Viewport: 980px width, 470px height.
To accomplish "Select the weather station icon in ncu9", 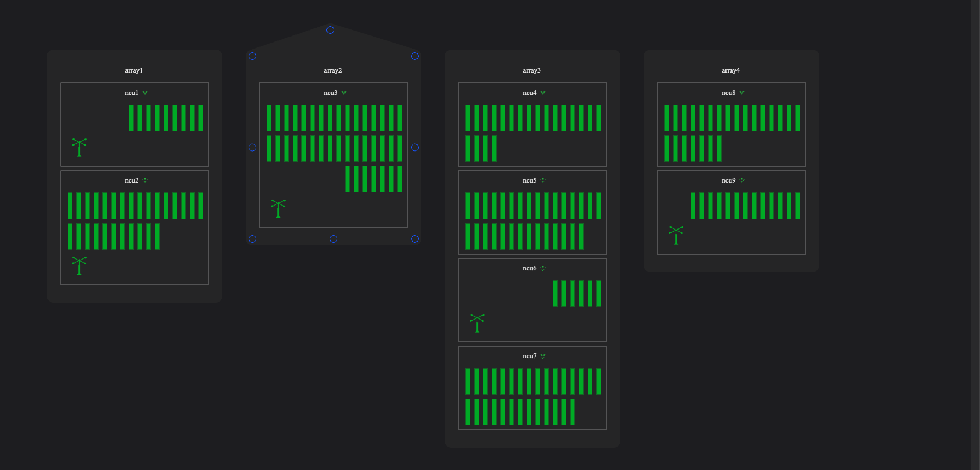I will [676, 235].
